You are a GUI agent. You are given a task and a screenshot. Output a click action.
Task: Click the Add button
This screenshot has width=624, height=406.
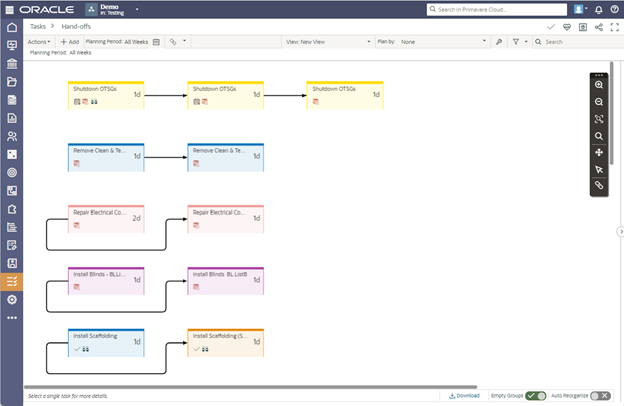point(70,42)
